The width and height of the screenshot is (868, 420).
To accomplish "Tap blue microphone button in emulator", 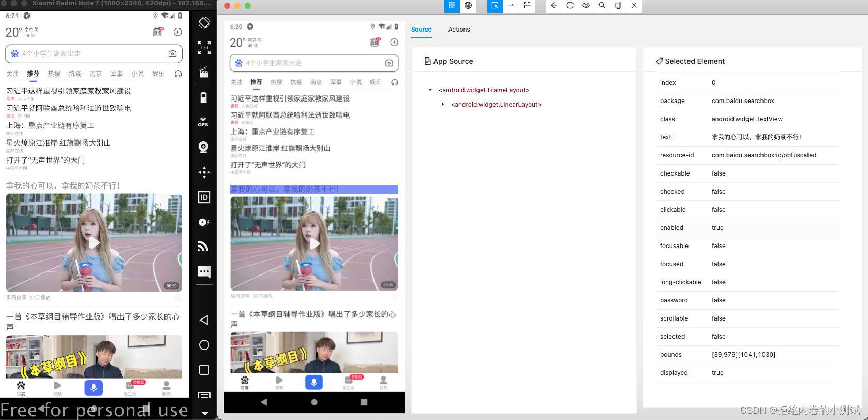I will [x=94, y=387].
